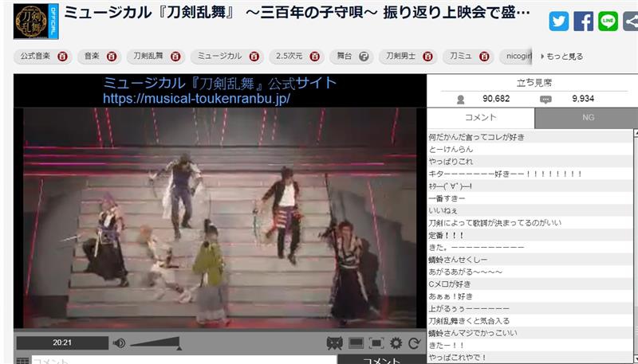Select comment 蜻蛉さんせくしー
The height and width of the screenshot is (364, 638).
click(x=530, y=260)
